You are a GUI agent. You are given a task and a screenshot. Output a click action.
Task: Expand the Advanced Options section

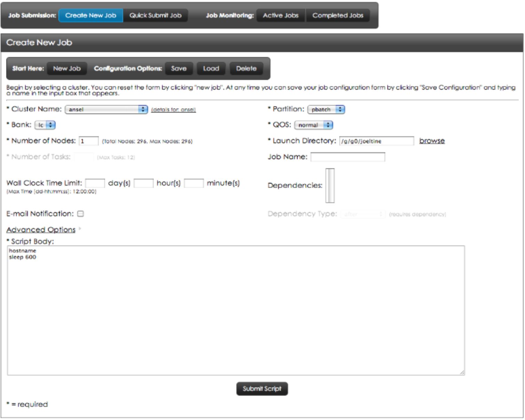click(x=41, y=230)
